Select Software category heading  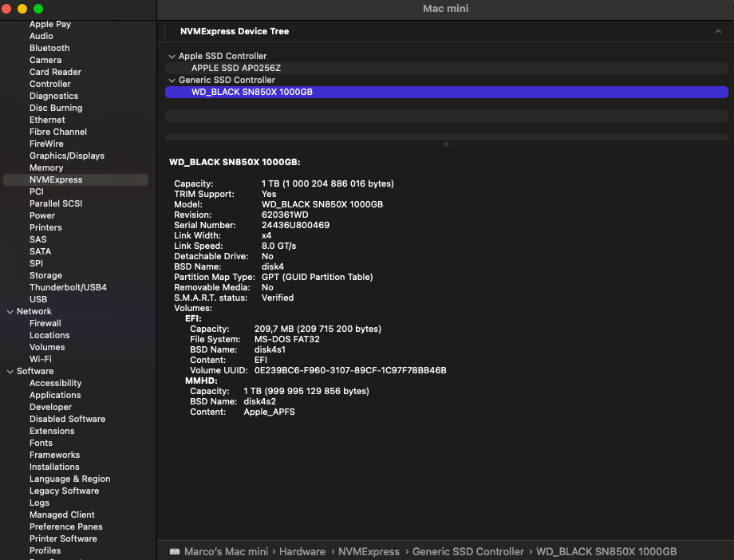coord(35,371)
